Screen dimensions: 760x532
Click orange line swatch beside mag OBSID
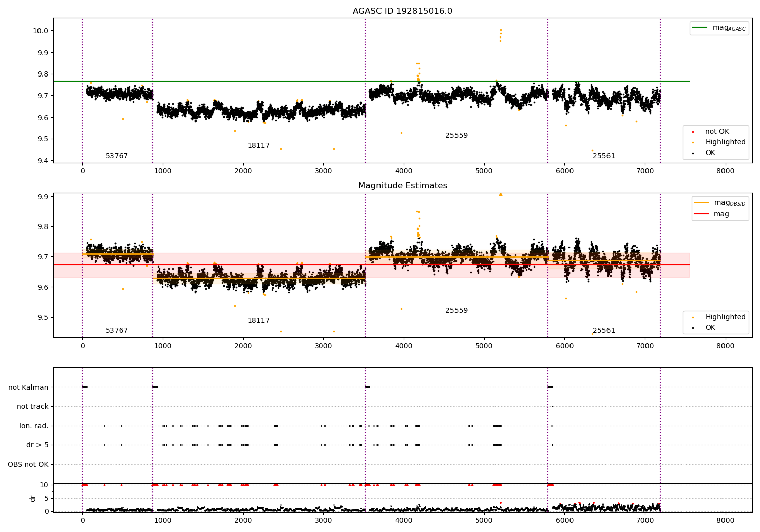[701, 203]
